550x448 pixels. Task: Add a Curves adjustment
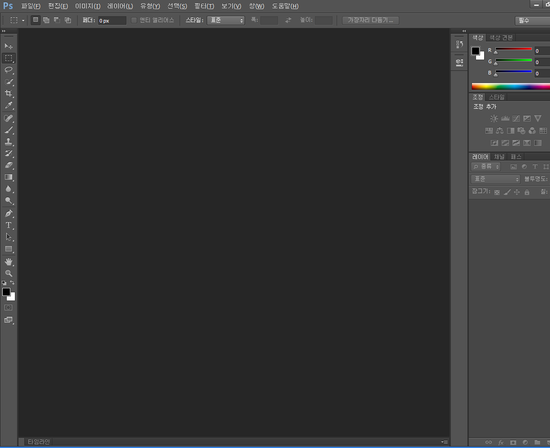(x=516, y=118)
